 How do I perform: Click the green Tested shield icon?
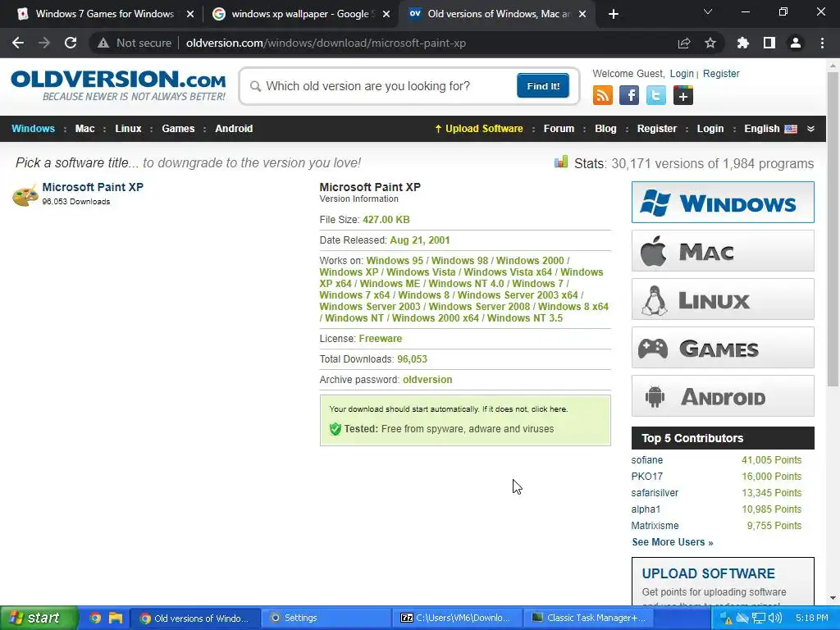[336, 428]
